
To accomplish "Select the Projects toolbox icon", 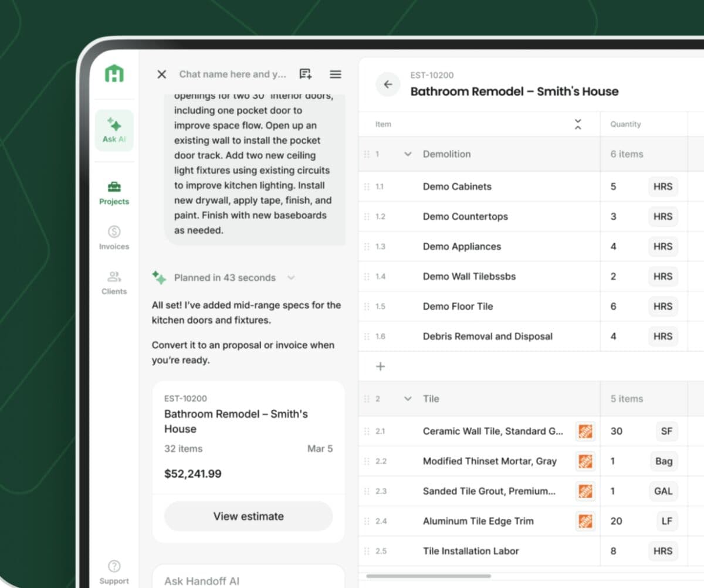I will [x=114, y=193].
